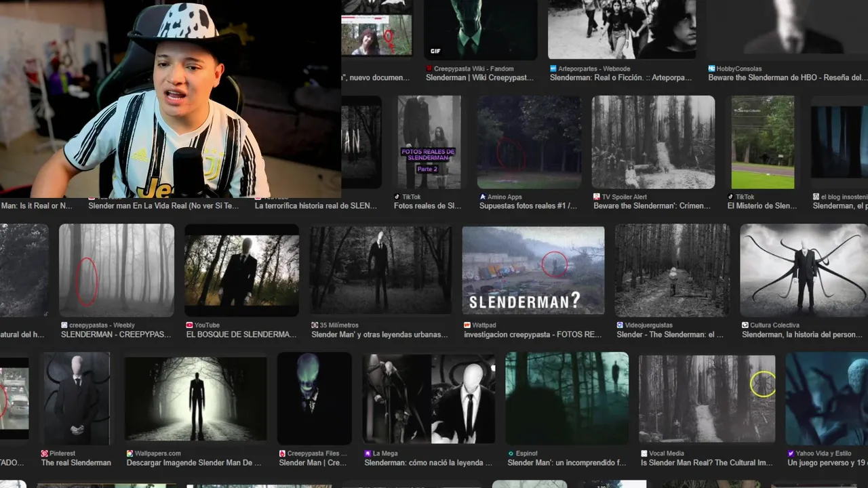Select La Mega thumbnail of faceless suited figure
Image resolution: width=868 pixels, height=488 pixels.
(x=429, y=399)
